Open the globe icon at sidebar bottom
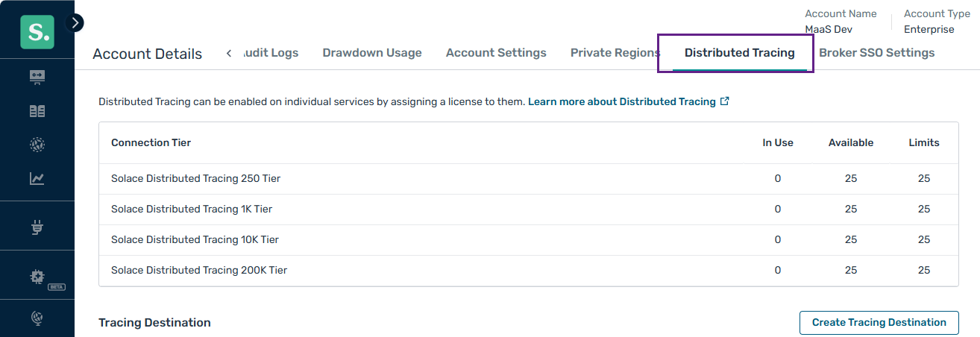The height and width of the screenshot is (337, 980). click(37, 318)
